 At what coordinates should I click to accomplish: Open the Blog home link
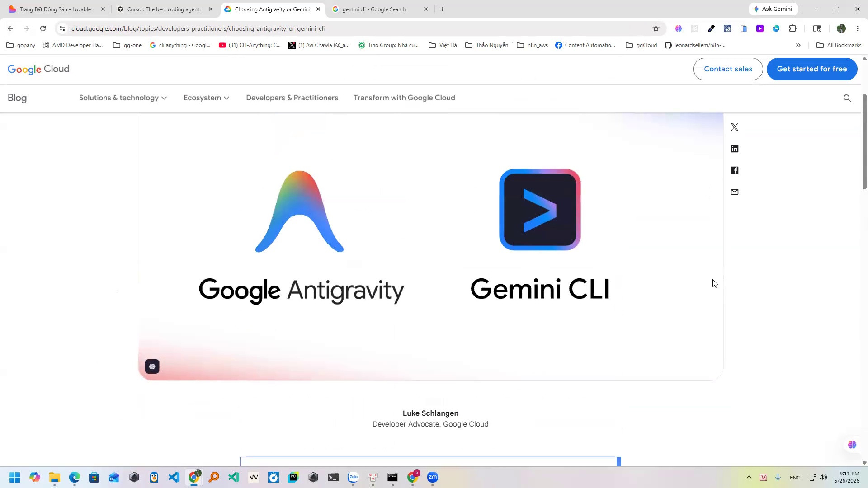pos(17,98)
